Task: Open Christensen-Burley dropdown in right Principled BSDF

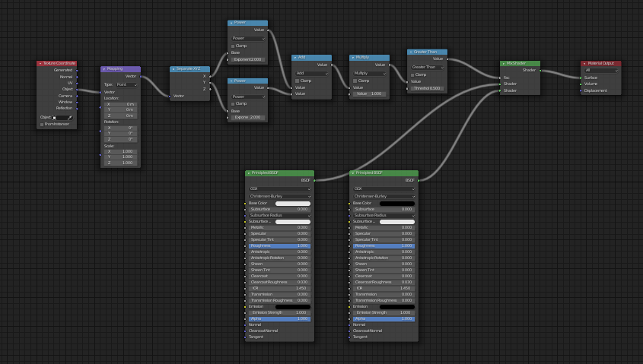Action: [x=384, y=196]
